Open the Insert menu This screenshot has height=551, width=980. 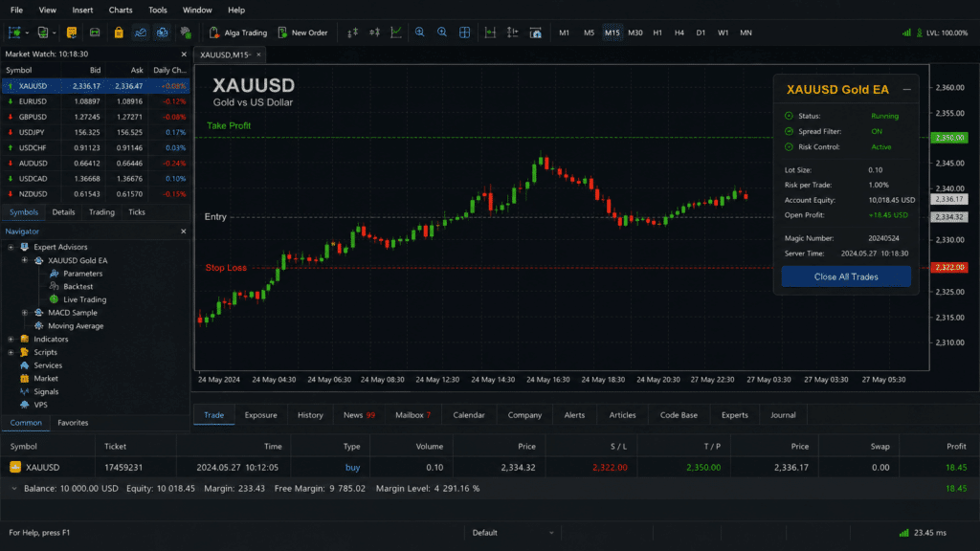point(82,10)
